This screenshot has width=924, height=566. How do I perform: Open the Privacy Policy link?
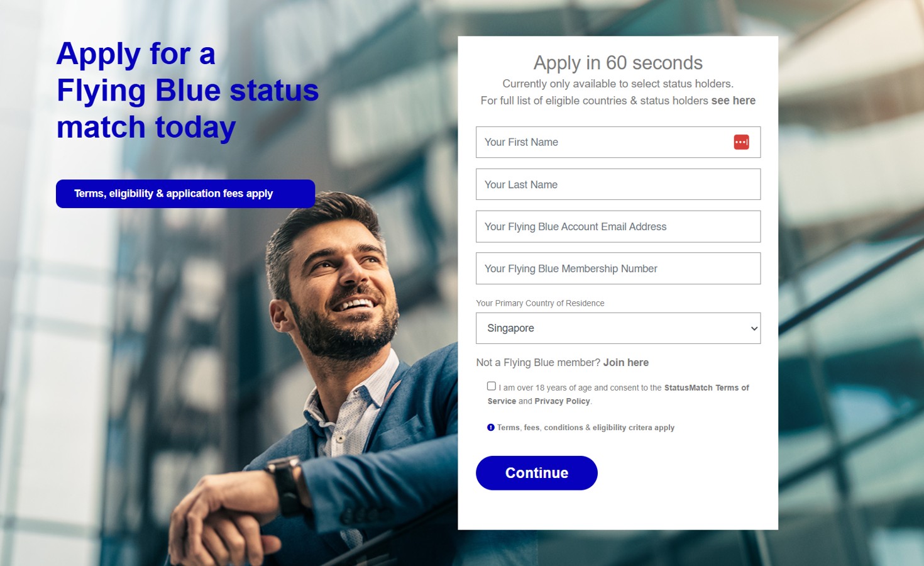click(562, 401)
